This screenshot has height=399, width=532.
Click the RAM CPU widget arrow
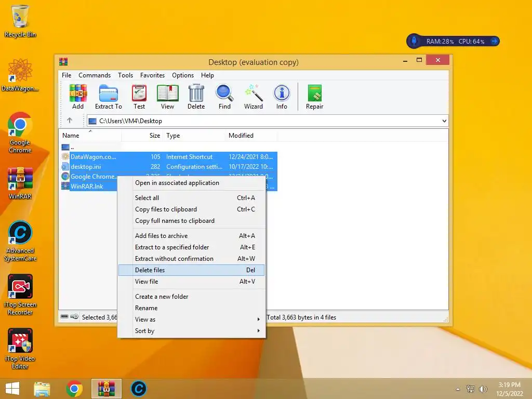coord(495,42)
